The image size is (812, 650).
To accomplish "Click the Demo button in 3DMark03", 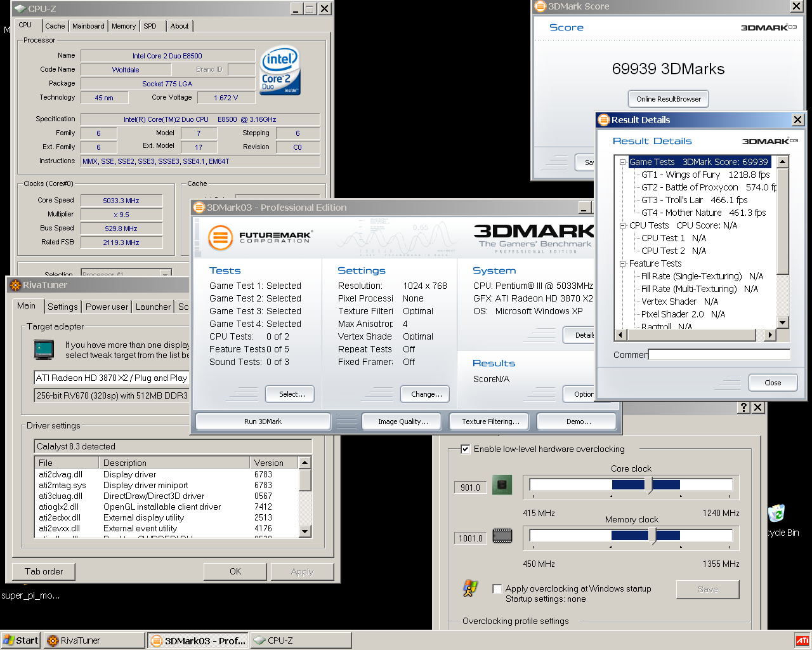I will (578, 421).
